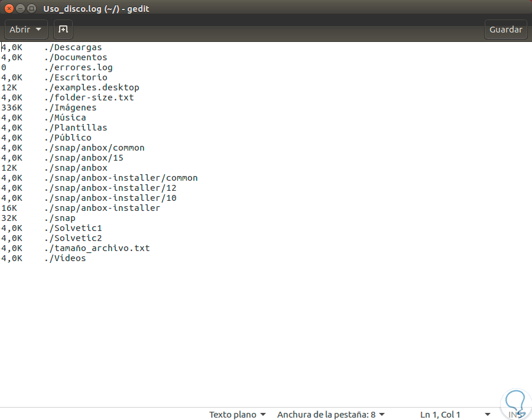Click the ./Vídeos line
This screenshot has width=532, height=420.
tap(44, 258)
